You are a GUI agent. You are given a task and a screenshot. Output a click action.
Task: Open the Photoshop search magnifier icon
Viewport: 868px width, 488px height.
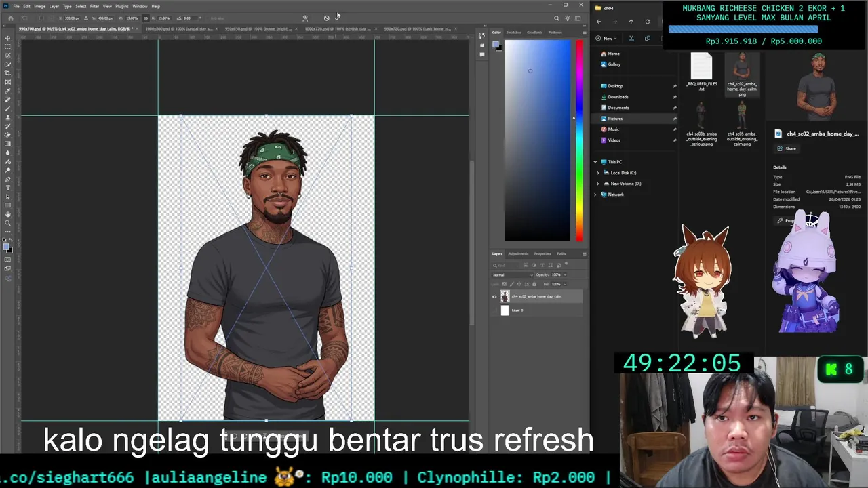coord(557,18)
